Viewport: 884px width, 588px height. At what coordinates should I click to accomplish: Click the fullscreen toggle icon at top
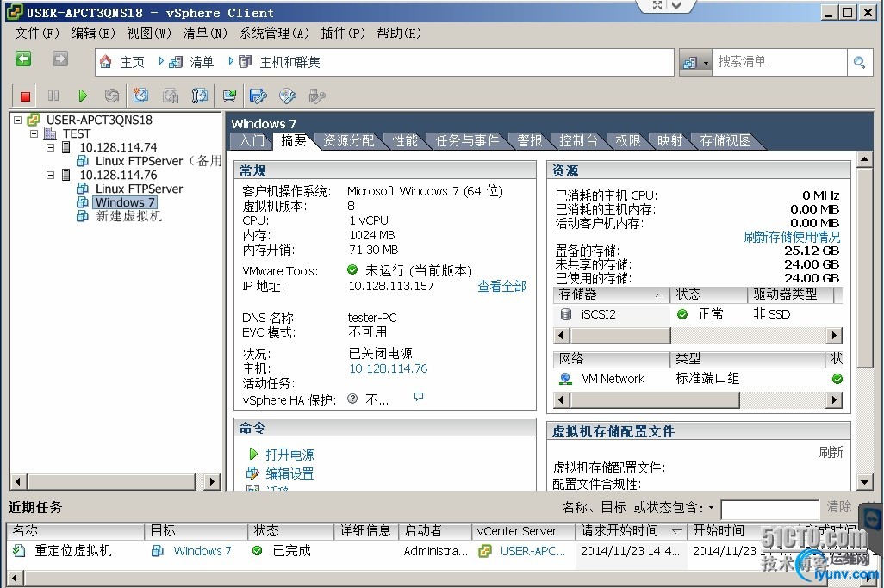click(x=657, y=5)
